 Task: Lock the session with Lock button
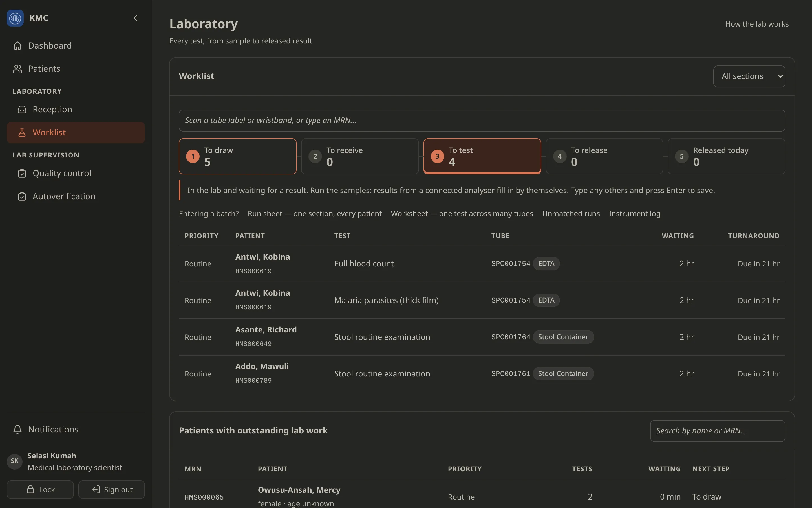pos(40,490)
